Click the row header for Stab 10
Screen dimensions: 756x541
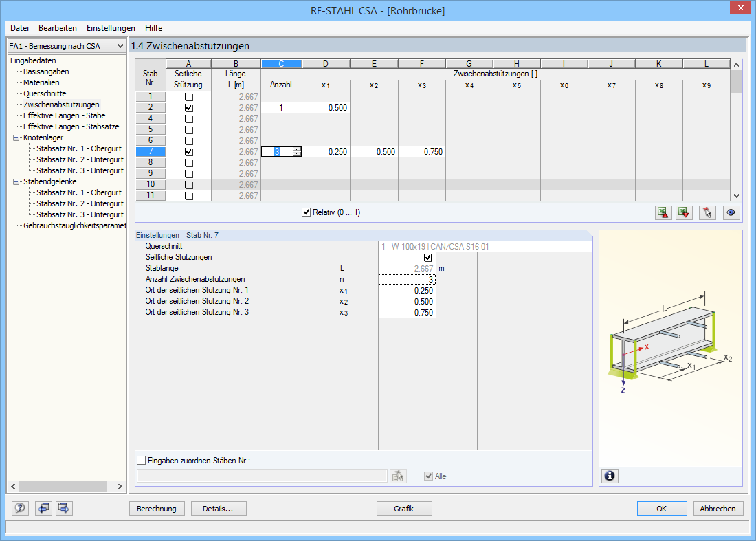151,184
